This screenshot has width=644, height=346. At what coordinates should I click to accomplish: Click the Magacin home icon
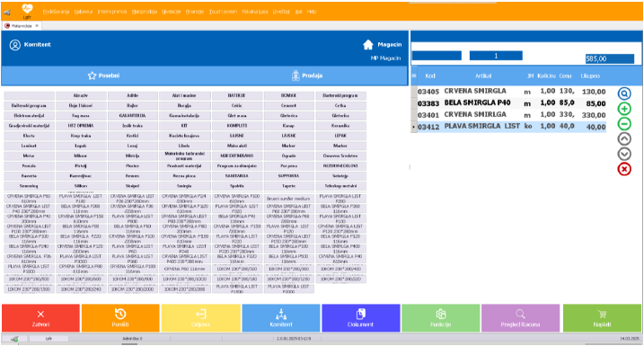coord(368,44)
